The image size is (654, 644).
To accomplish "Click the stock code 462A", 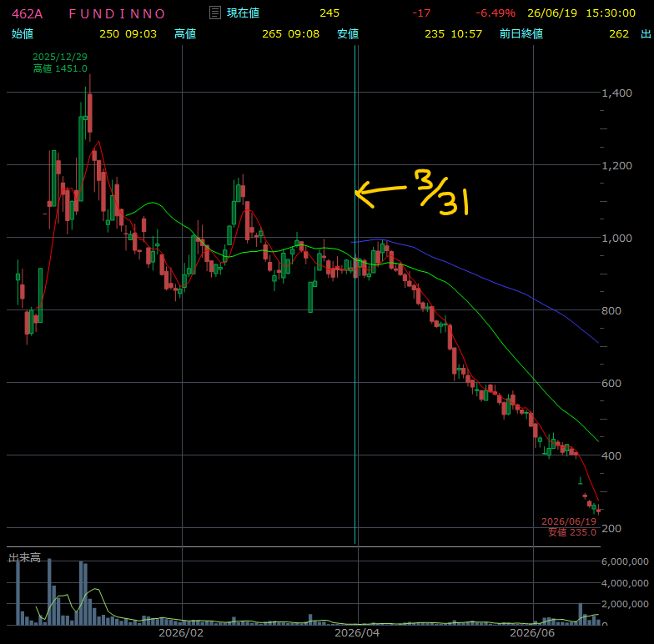I will [27, 13].
